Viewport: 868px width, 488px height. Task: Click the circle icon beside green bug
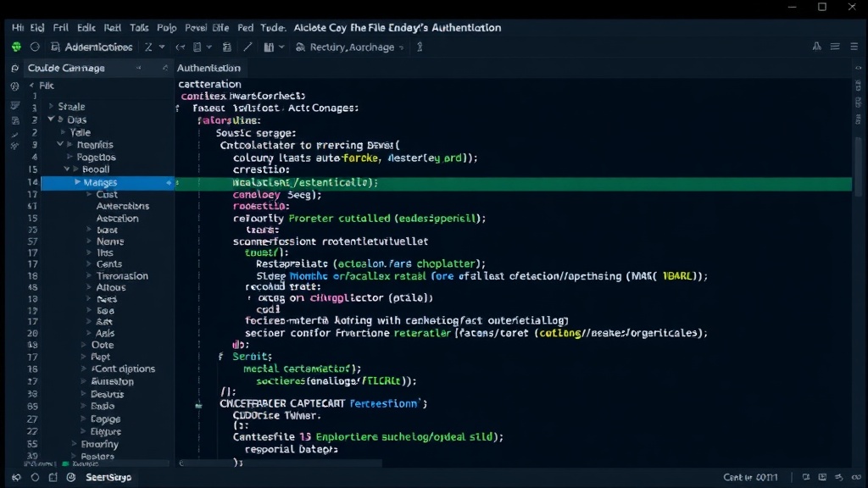pyautogui.click(x=35, y=47)
